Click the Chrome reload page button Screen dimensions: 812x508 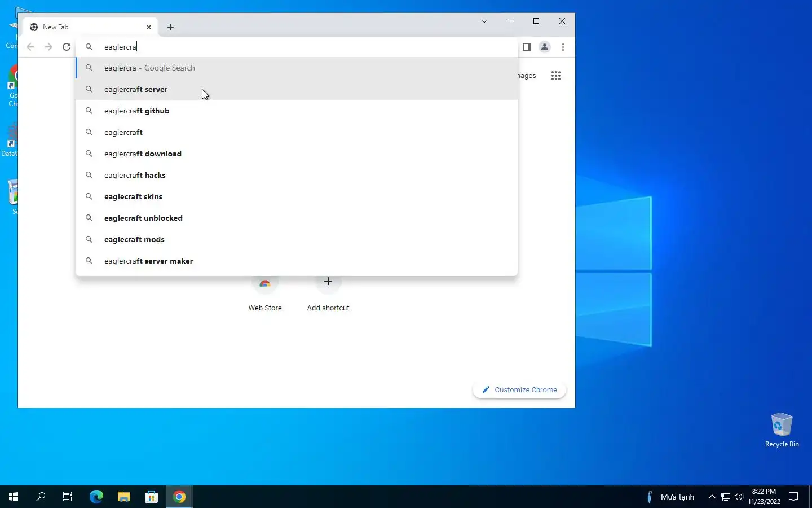[x=67, y=47]
